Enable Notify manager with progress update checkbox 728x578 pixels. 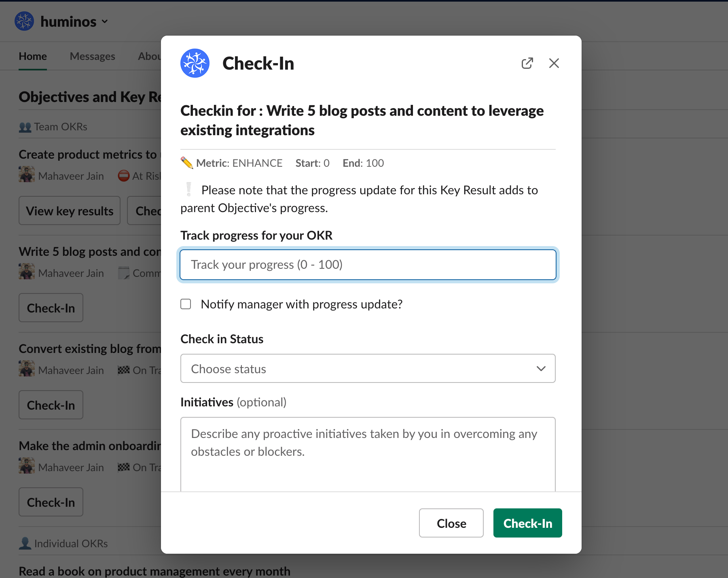tap(186, 304)
